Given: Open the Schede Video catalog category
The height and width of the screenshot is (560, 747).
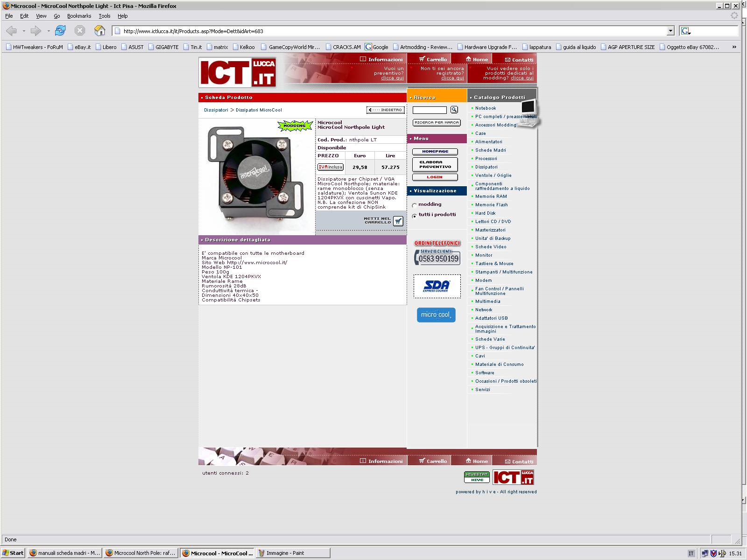Looking at the screenshot, I should (x=491, y=247).
